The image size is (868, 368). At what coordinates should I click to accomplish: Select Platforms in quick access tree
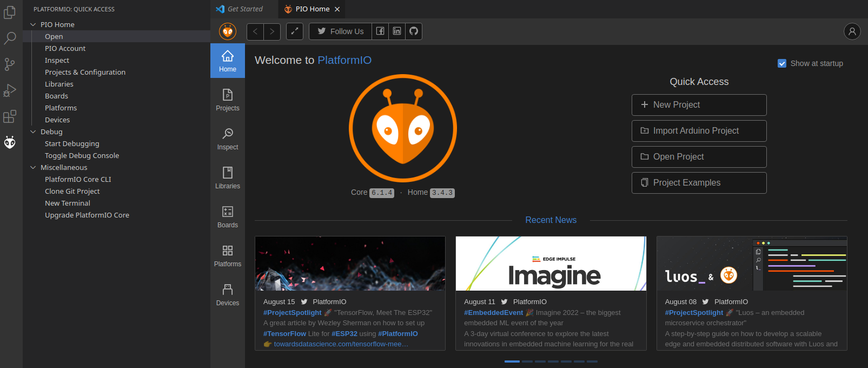[116, 108]
